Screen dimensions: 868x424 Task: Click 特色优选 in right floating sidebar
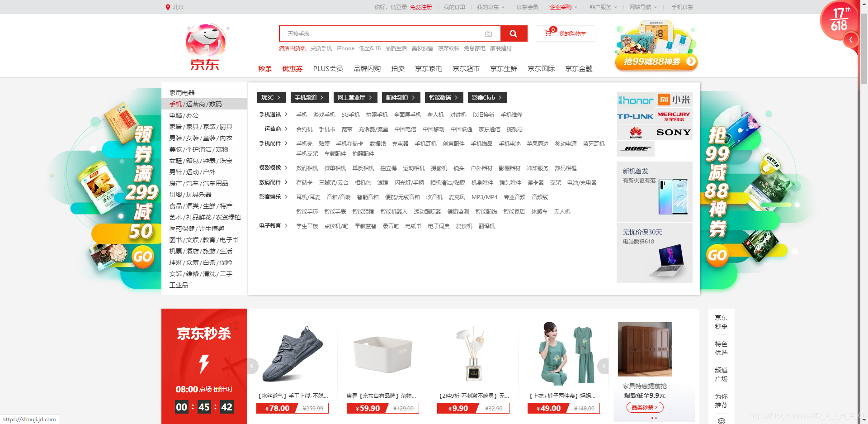click(x=721, y=348)
